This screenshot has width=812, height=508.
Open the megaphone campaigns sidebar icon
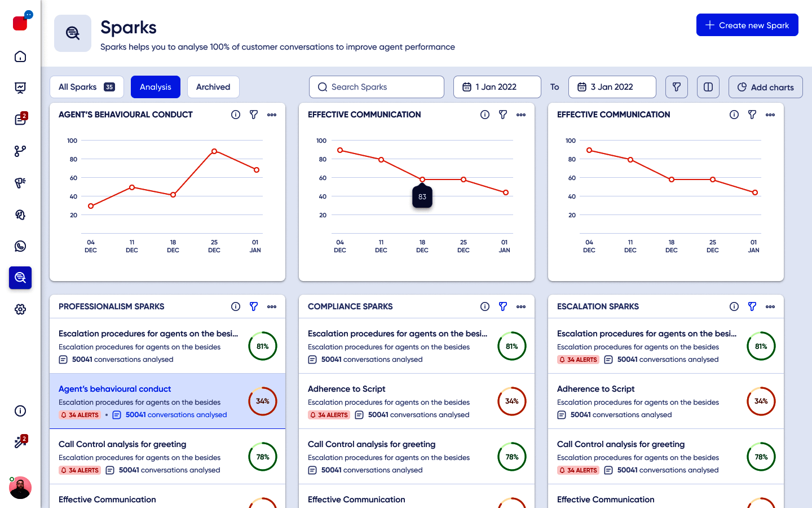tap(20, 183)
